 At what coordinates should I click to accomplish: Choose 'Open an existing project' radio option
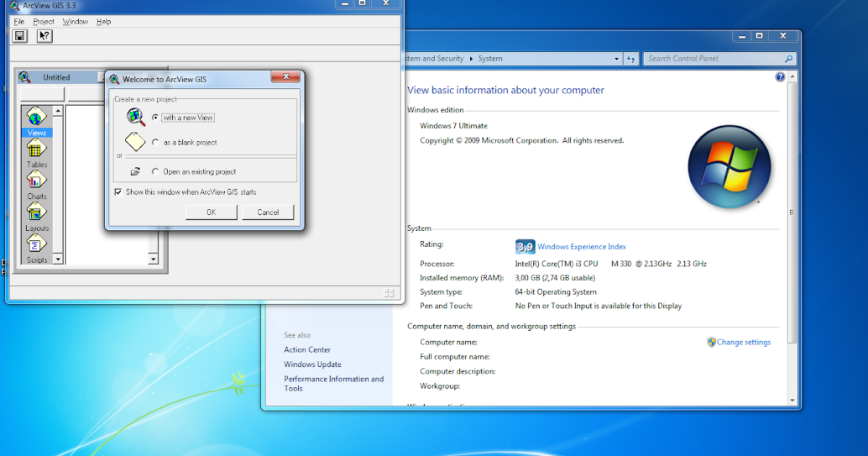pos(156,172)
